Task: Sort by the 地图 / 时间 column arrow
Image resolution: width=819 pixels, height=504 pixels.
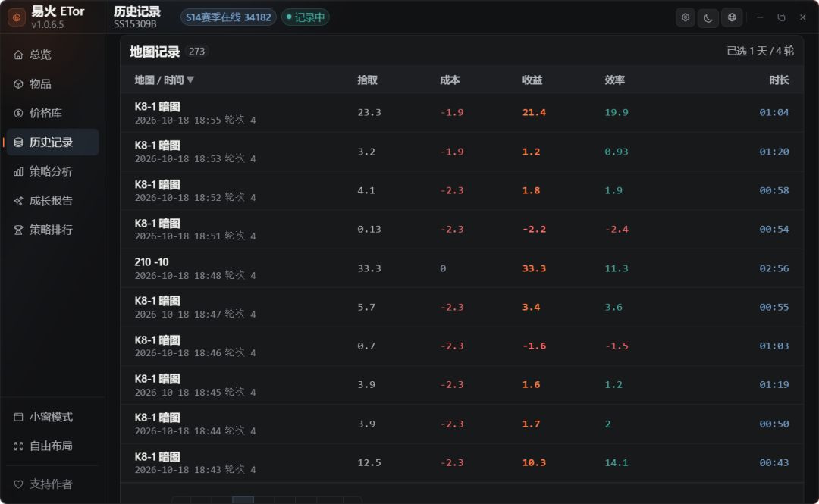Action: coord(190,80)
